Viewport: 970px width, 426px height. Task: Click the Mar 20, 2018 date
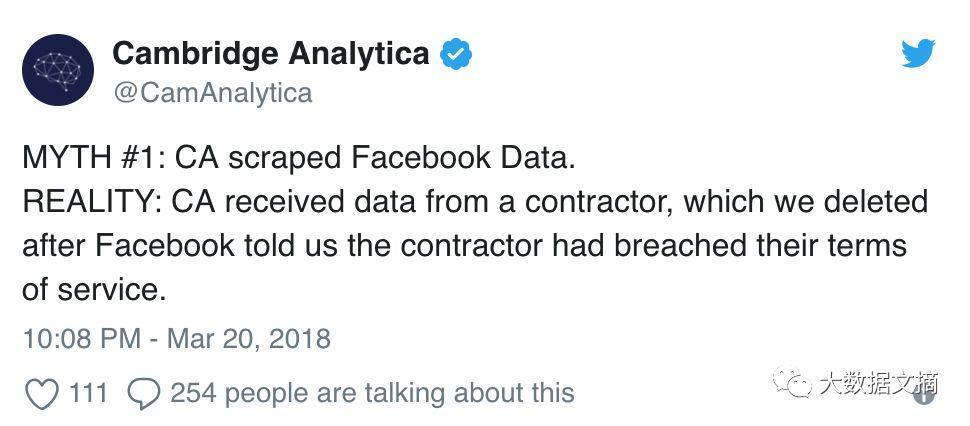[248, 338]
